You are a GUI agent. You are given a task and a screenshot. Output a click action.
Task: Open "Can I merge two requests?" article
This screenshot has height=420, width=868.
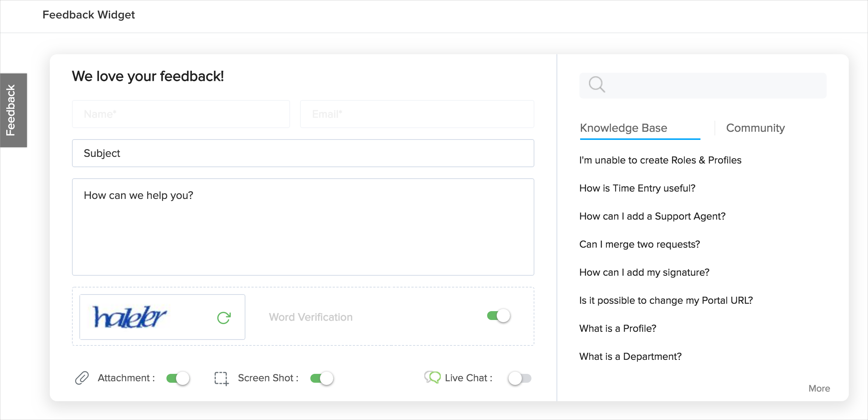(x=639, y=244)
